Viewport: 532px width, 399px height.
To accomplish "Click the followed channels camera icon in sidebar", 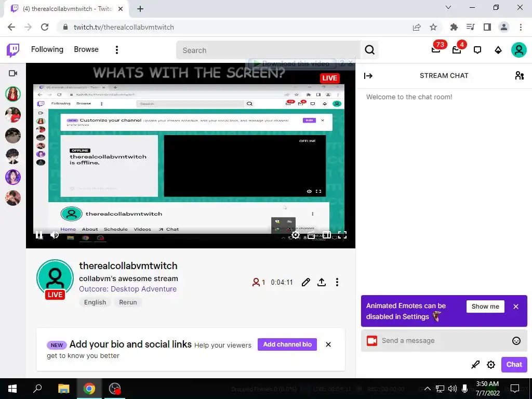I will pos(13,73).
